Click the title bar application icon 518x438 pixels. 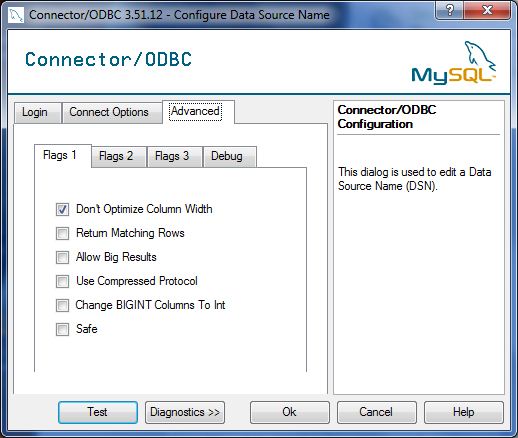pos(16,15)
